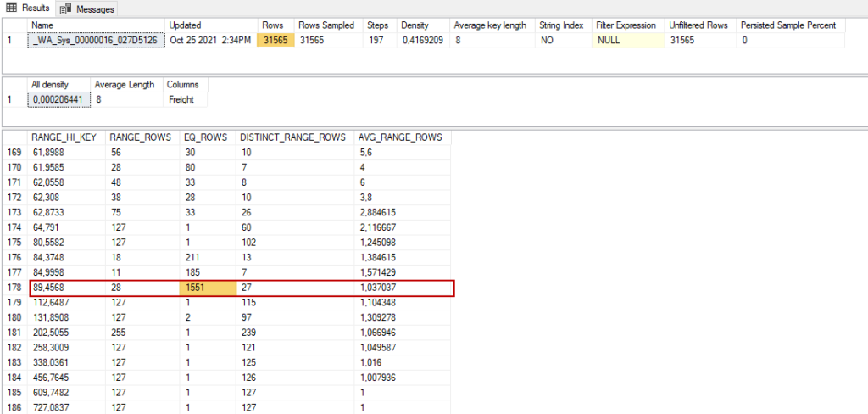868x414 pixels.
Task: Select the 62,8733 range key cell
Action: coord(66,213)
